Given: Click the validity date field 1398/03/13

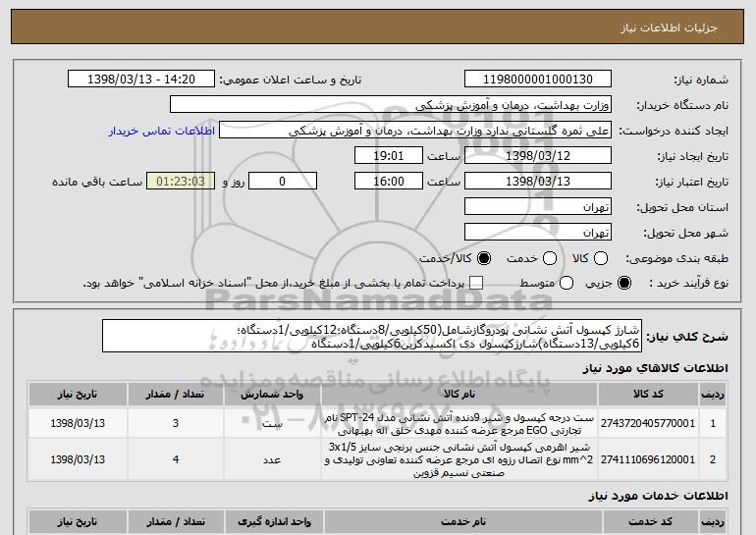Looking at the screenshot, I should tap(538, 182).
